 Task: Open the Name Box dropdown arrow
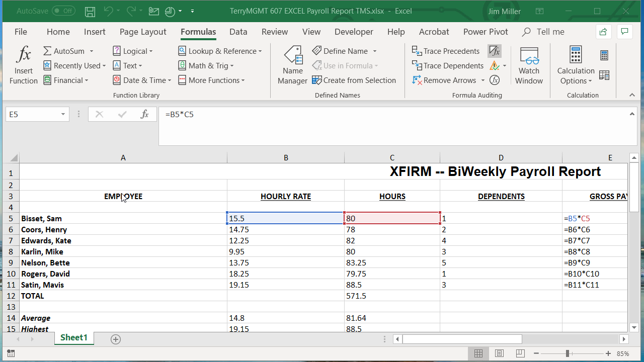coord(63,115)
